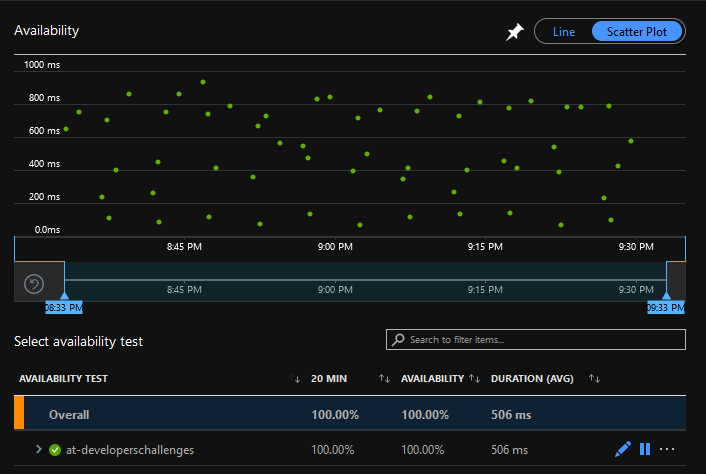Click Overall duration value 506 ms

pyautogui.click(x=511, y=415)
